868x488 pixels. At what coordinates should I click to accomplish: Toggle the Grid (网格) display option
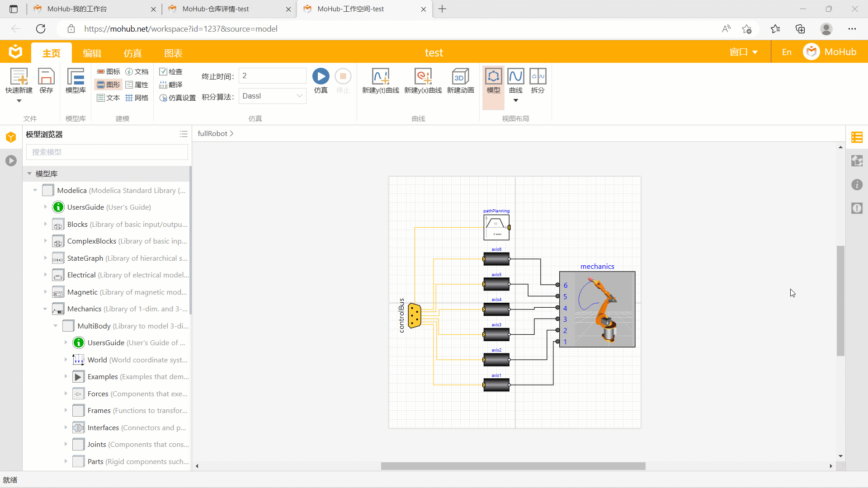pos(137,98)
